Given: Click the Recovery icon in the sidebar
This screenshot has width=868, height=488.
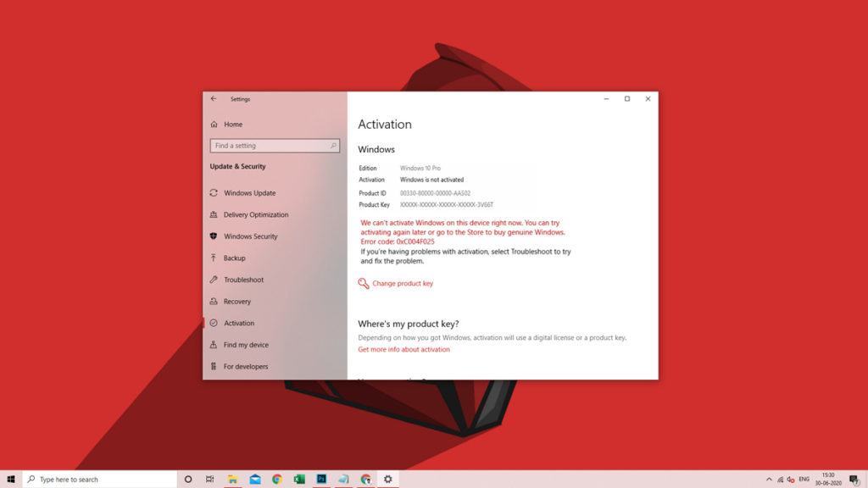Looking at the screenshot, I should [x=215, y=302].
